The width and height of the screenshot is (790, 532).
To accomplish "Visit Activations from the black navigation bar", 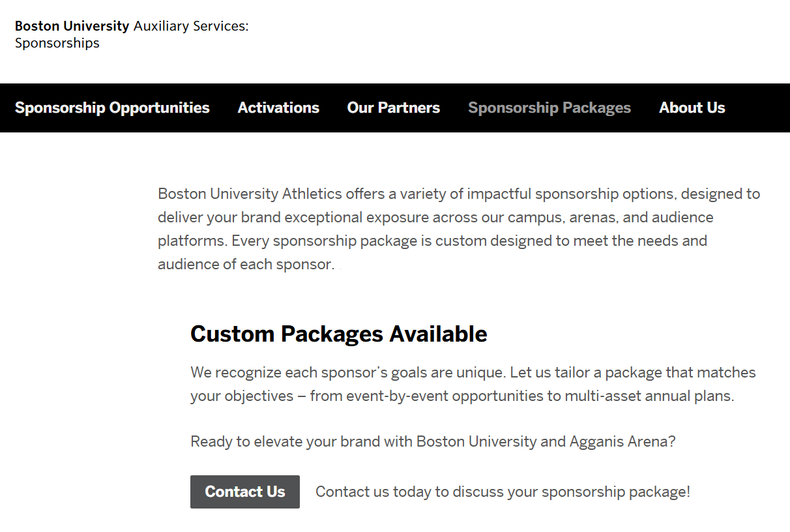I will 278,108.
